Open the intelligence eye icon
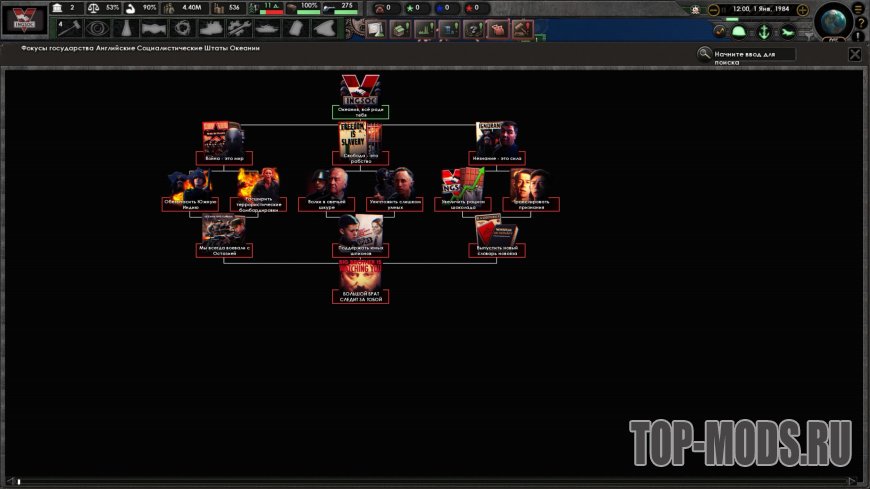The width and height of the screenshot is (870, 489). pyautogui.click(x=97, y=28)
